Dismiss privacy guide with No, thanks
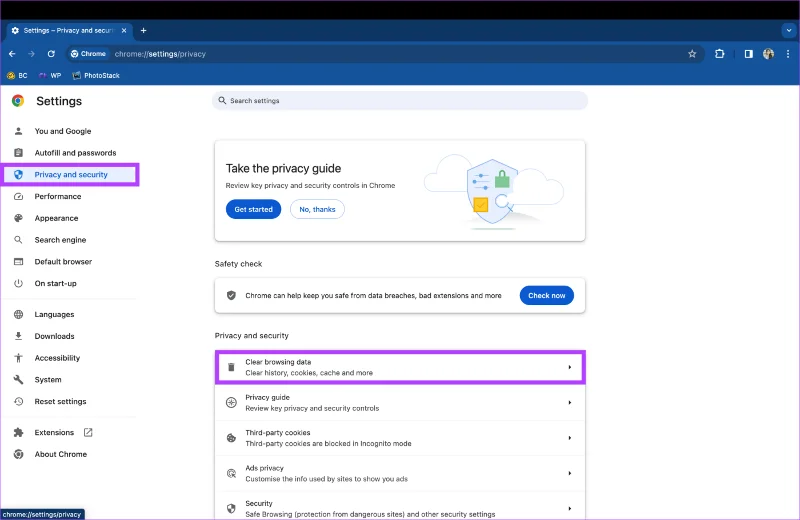 [317, 209]
